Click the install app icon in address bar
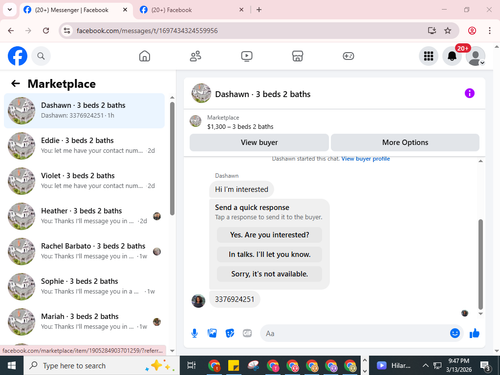Viewport: 500px width, 375px height. click(x=432, y=31)
